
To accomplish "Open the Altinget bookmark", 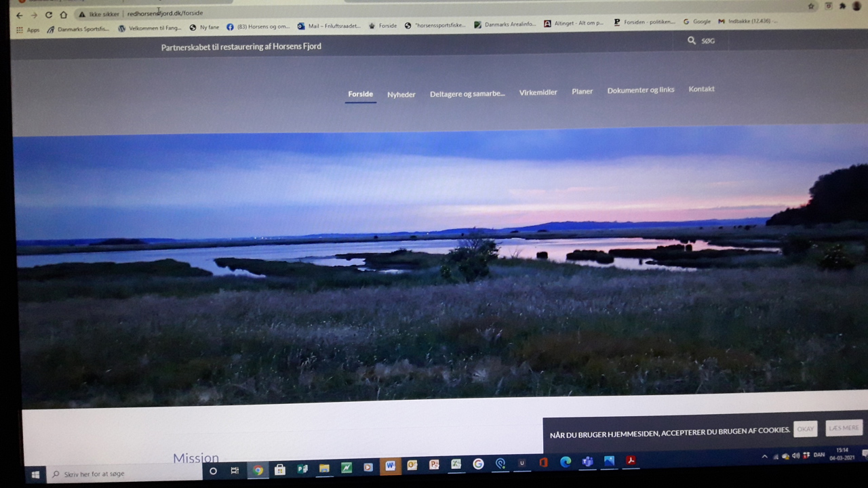I will (574, 23).
